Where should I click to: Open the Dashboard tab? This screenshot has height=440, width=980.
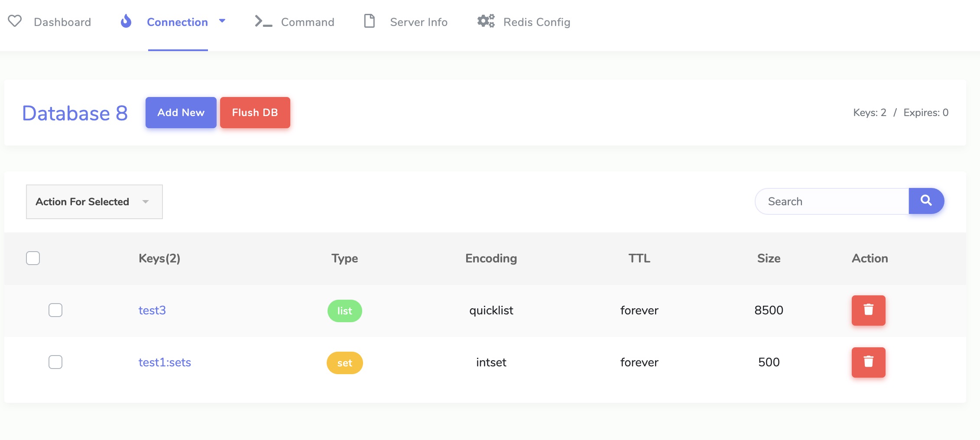coord(62,22)
